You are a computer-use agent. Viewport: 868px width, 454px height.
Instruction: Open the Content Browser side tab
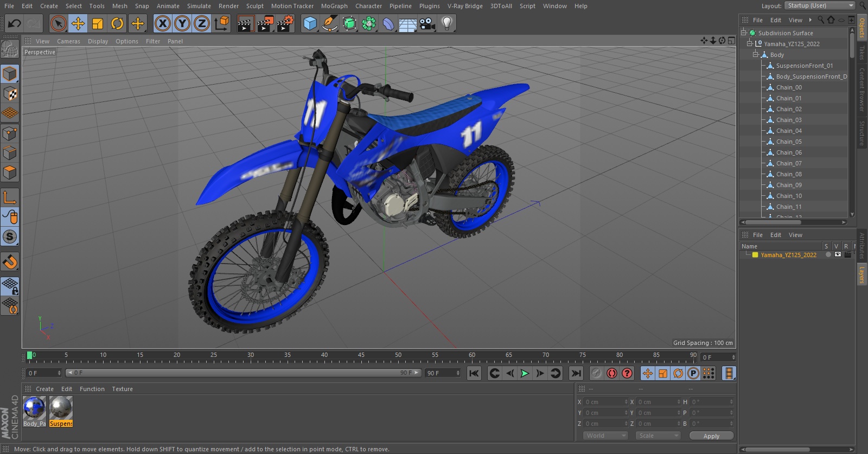861,89
